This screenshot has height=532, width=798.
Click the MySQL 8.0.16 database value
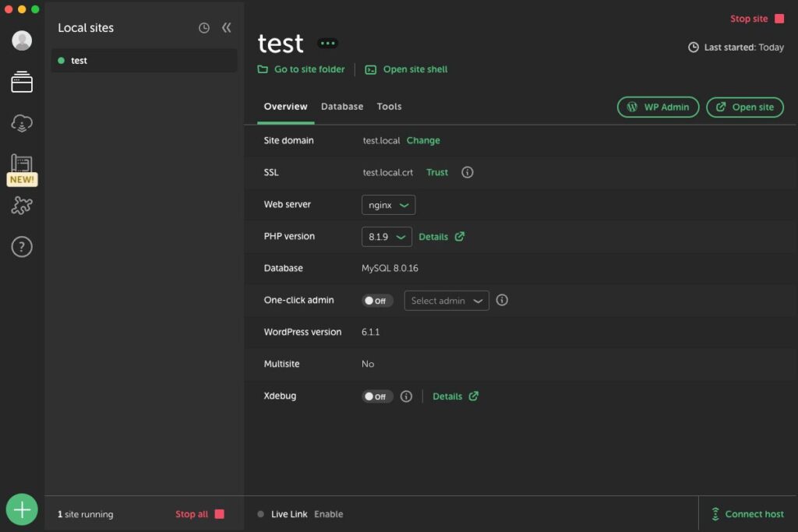[390, 268]
